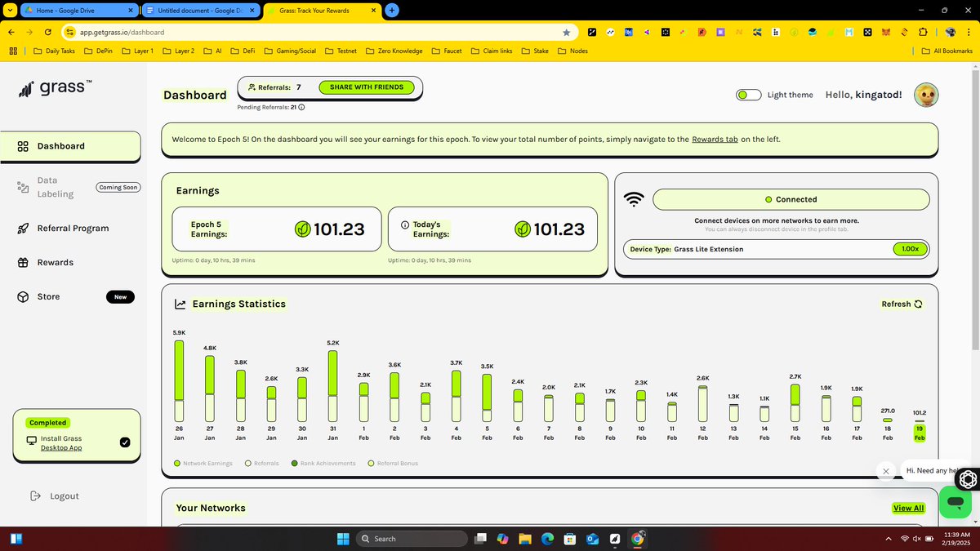Viewport: 980px width, 551px height.
Task: Click the refresh icon in Earnings Statistics
Action: click(x=918, y=304)
